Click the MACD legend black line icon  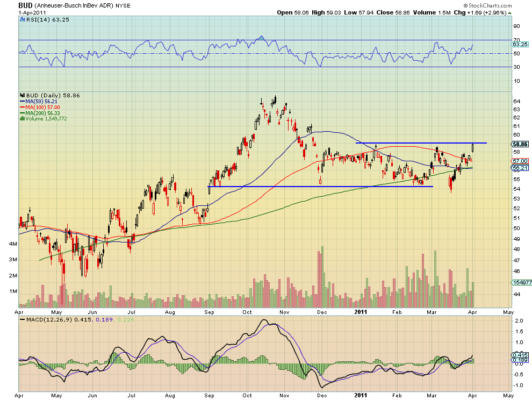pos(23,319)
